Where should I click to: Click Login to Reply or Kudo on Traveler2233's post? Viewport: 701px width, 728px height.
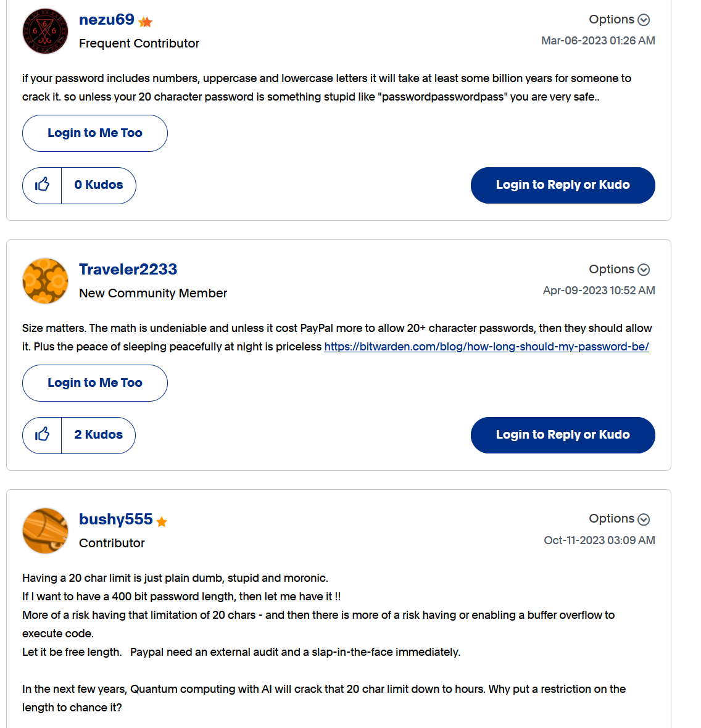(x=563, y=435)
